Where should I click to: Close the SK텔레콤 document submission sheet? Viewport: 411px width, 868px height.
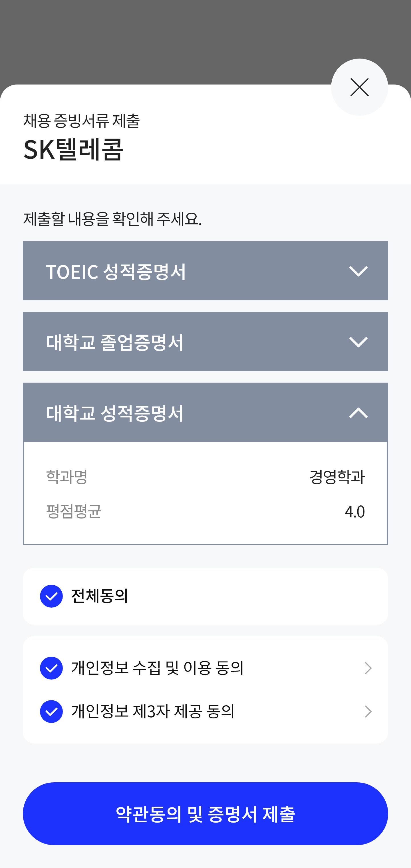pyautogui.click(x=359, y=87)
